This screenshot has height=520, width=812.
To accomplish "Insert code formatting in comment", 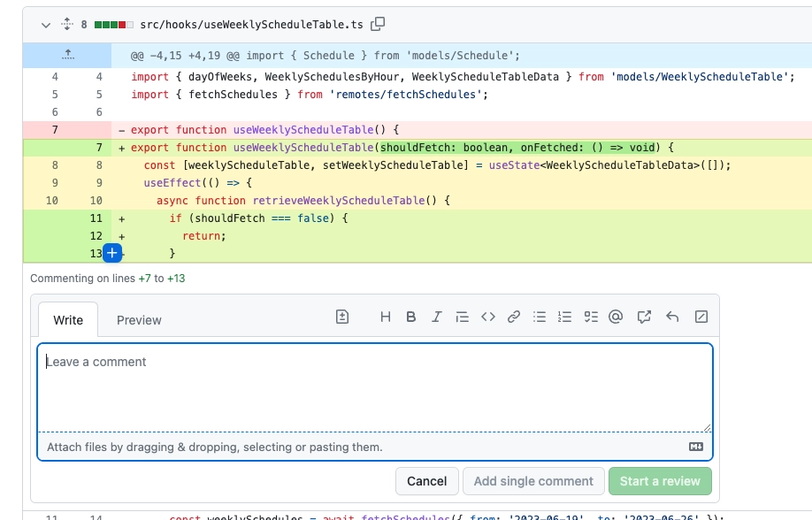I will pos(487,317).
